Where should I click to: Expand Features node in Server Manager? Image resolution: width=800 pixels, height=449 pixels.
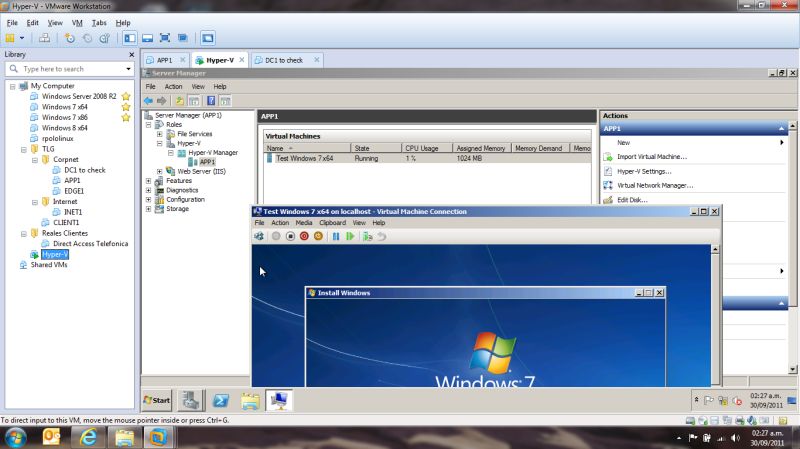[148, 181]
